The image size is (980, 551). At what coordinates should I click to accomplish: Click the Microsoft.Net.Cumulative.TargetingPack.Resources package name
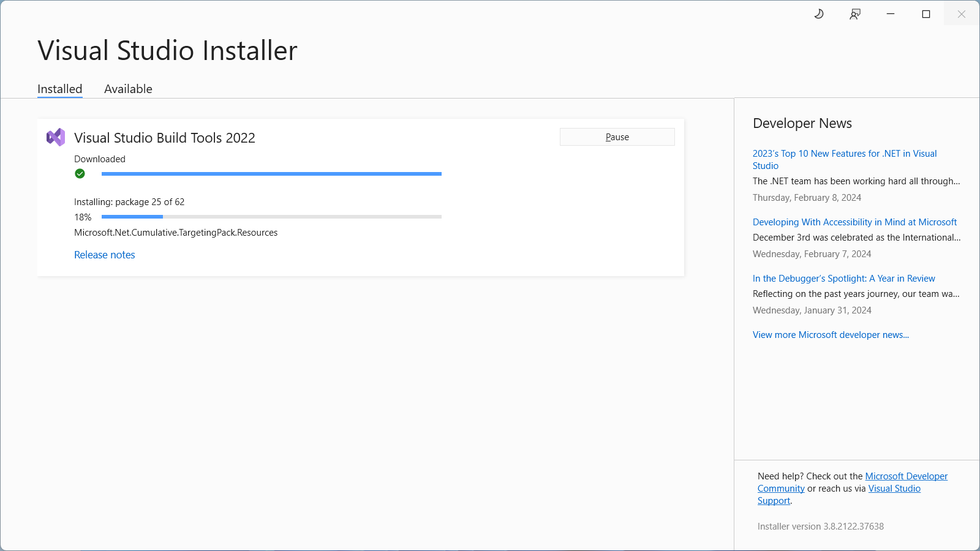[x=175, y=233]
